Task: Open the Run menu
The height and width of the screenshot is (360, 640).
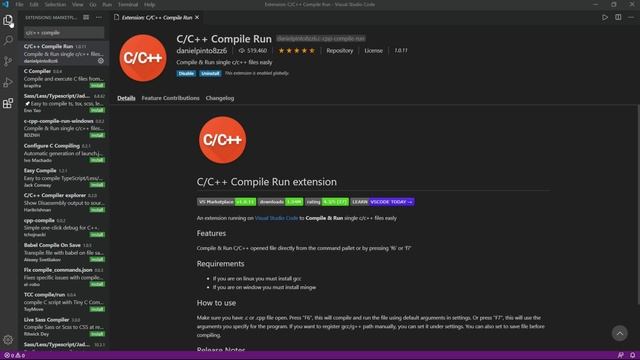Action: point(107,4)
